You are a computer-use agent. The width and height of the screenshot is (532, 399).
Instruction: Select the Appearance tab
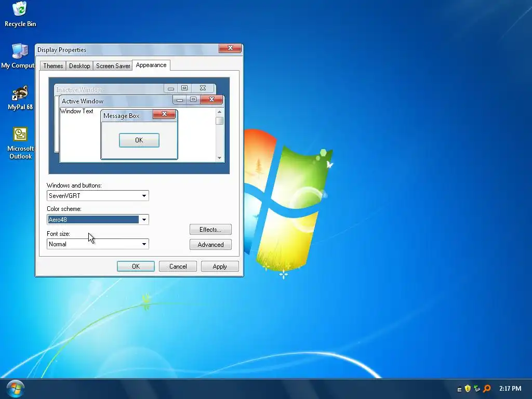(151, 65)
